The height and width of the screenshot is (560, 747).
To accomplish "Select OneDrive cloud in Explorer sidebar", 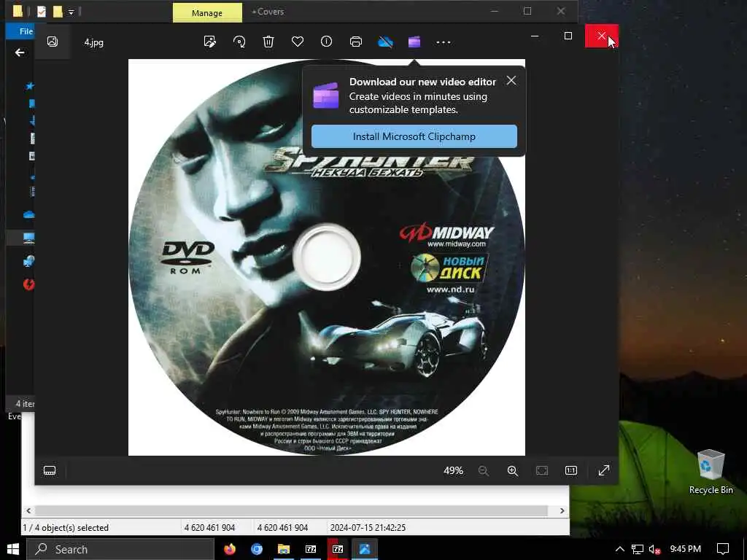I will 28,215.
